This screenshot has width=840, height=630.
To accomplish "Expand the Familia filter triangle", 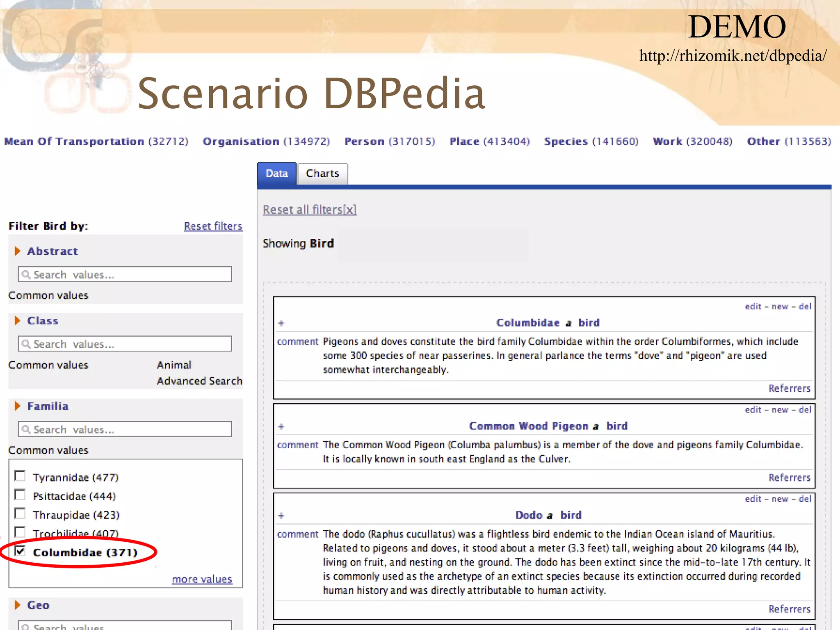I will (x=17, y=406).
